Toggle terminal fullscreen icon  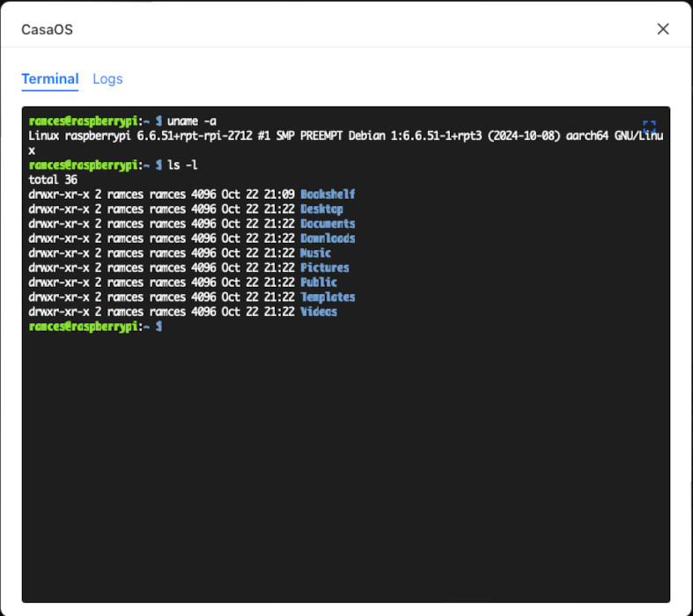tap(649, 127)
